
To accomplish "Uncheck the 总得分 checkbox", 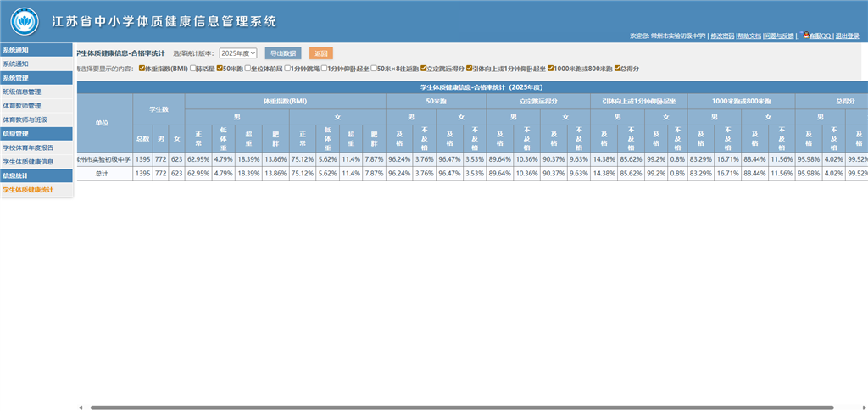I will tap(618, 68).
